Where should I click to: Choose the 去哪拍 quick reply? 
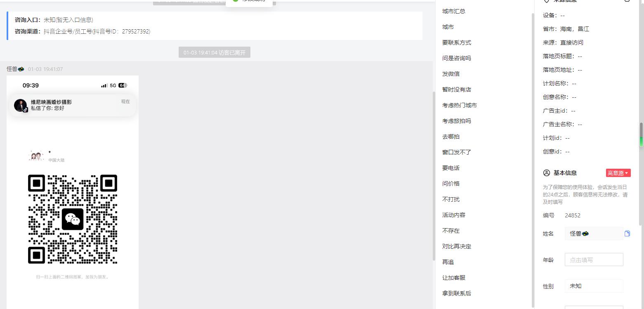(x=451, y=137)
